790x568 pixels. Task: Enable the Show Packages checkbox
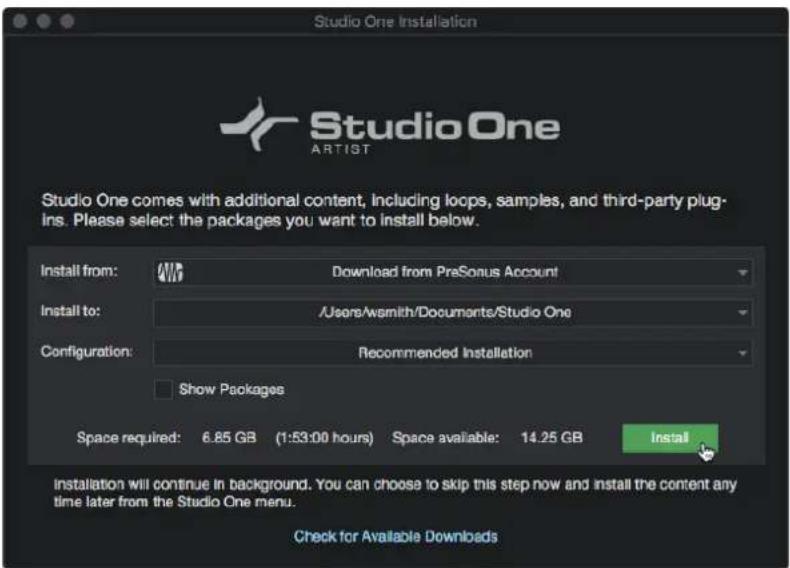[x=163, y=390]
